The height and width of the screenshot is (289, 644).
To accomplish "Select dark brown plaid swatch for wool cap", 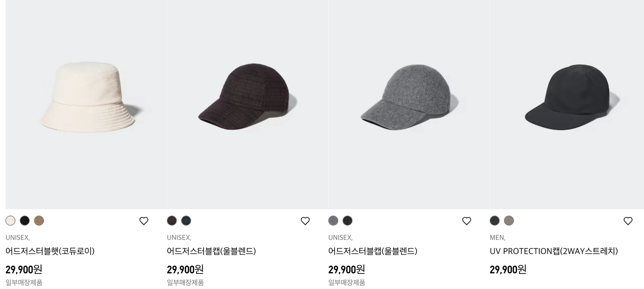I will point(172,221).
